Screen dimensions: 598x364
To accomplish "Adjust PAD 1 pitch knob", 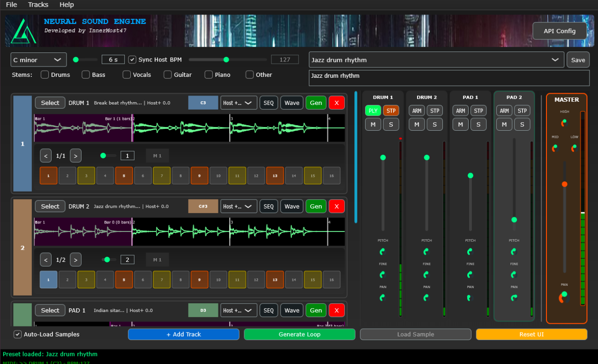I will pos(470,252).
